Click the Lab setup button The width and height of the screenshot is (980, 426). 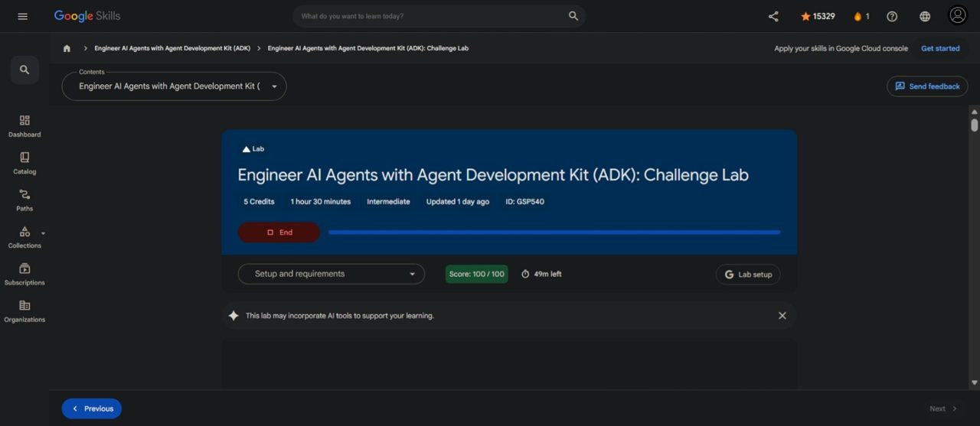tap(748, 275)
